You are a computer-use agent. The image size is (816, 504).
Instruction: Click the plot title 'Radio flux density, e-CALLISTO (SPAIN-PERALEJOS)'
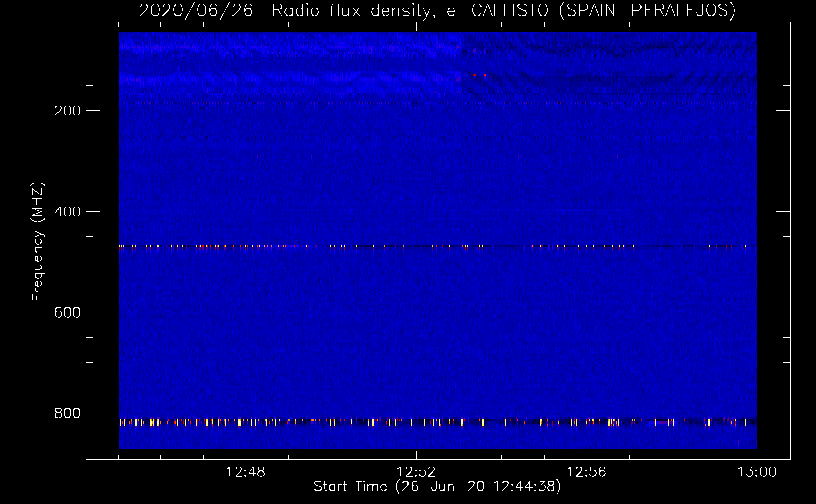click(504, 10)
